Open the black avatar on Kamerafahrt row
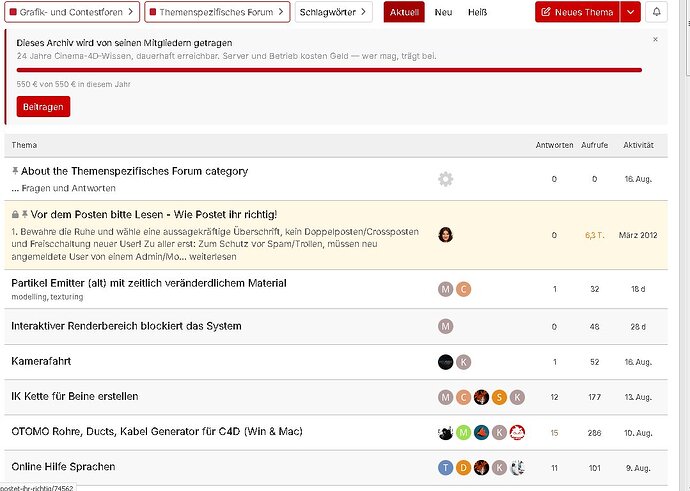The height and width of the screenshot is (491, 690). (x=445, y=362)
